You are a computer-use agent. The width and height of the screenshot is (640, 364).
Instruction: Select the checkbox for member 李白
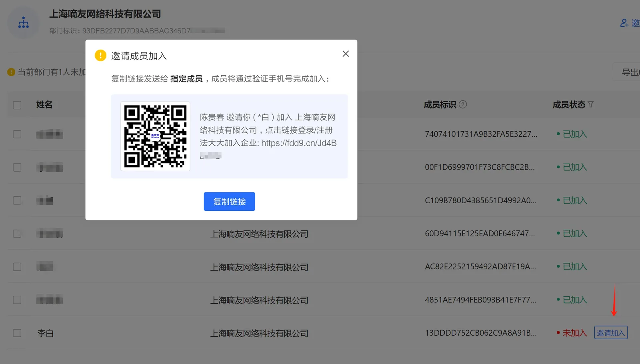pos(17,333)
